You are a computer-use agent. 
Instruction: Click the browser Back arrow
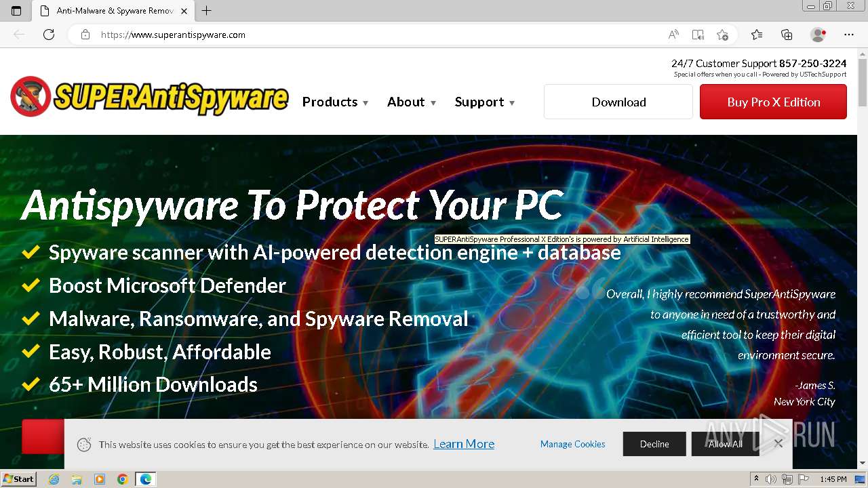pos(19,35)
